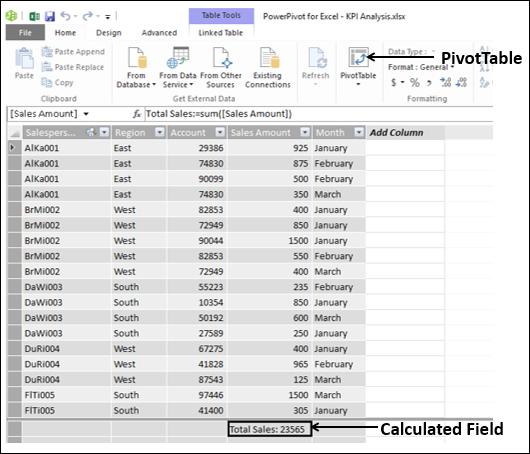
Task: Open the Advanced ribbon tab
Action: 159,33
